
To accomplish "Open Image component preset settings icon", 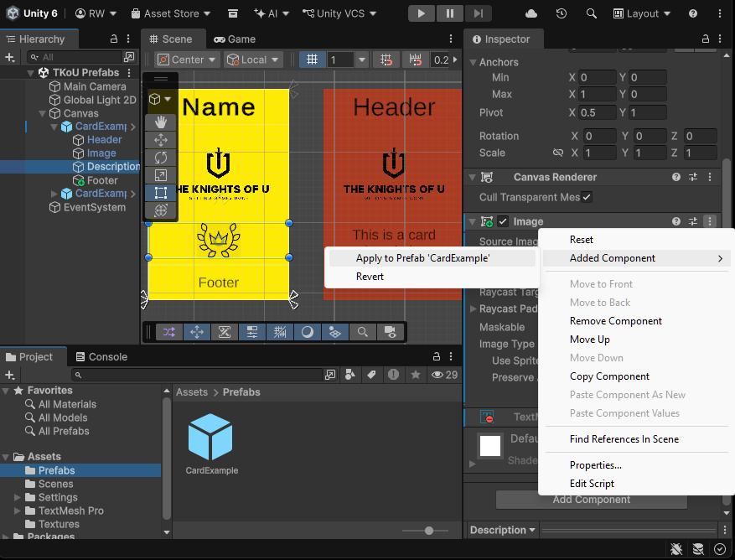I will tap(693, 221).
